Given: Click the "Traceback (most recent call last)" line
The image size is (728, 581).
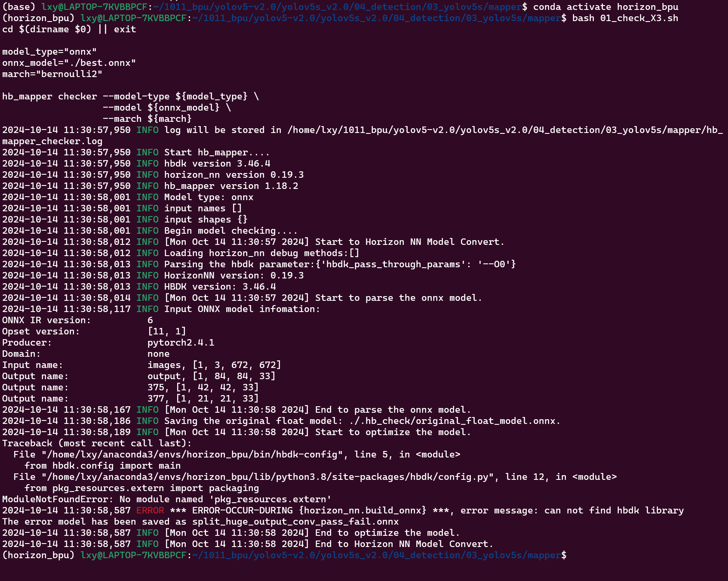Looking at the screenshot, I should click(97, 443).
